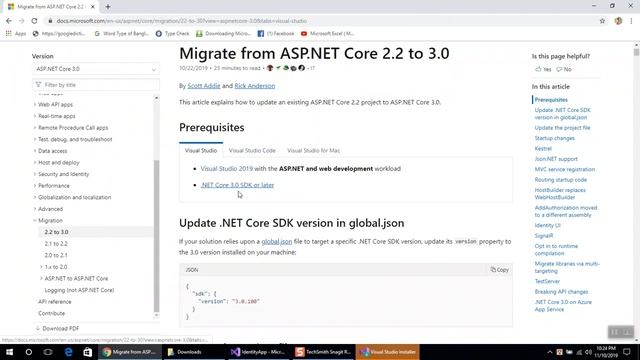Expand the Real-time apps node
Image resolution: width=640 pixels, height=360 pixels.
(x=35, y=116)
